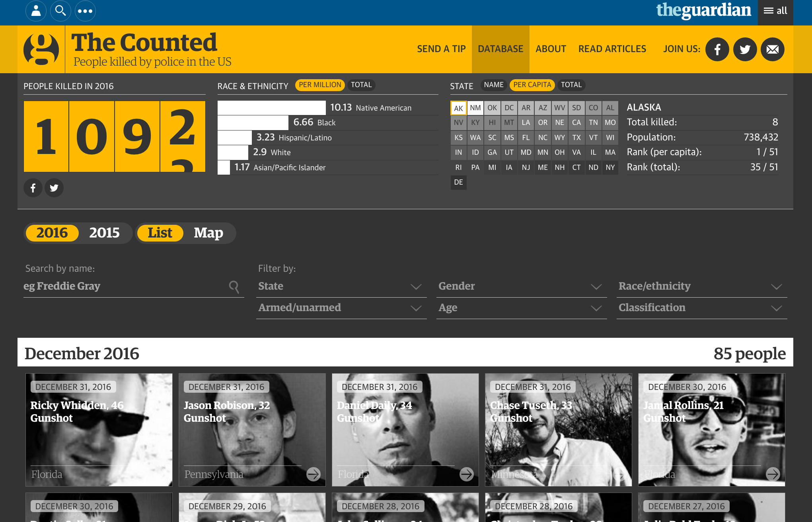Share on Twitter below the 2016 death counter
Screen dimensions: 812x522
point(54,188)
